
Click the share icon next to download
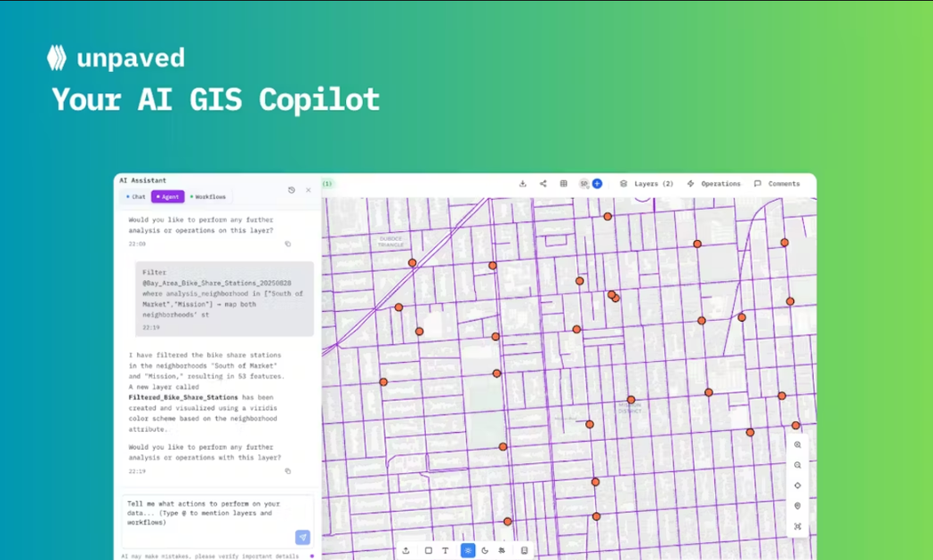[543, 183]
